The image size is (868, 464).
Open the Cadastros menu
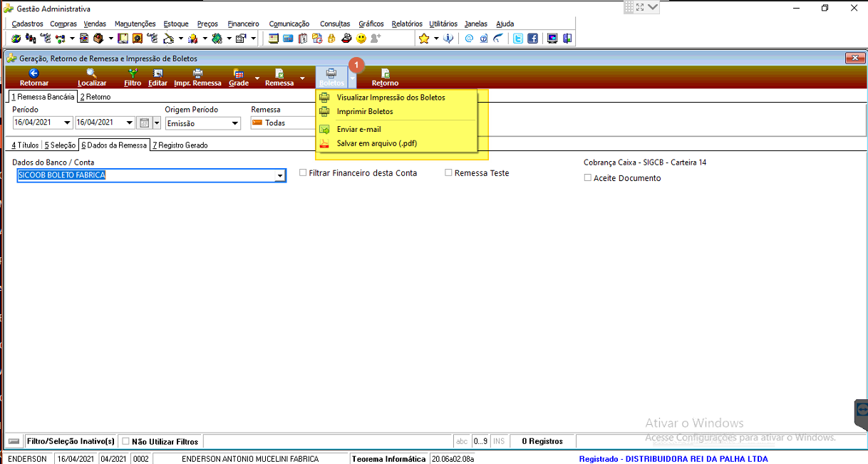click(28, 24)
